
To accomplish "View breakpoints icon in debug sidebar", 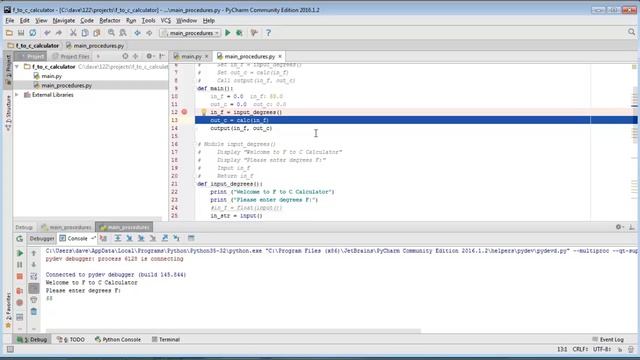I will [x=20, y=291].
